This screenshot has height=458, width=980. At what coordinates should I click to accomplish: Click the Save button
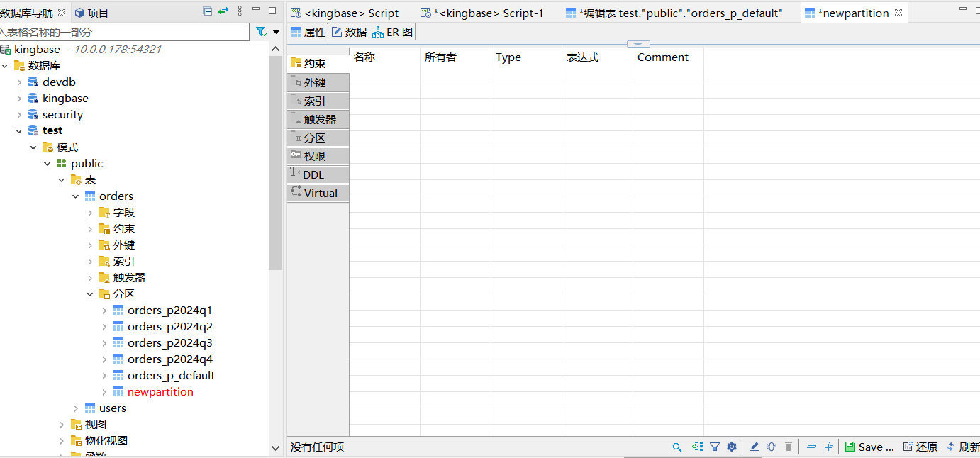(x=869, y=447)
